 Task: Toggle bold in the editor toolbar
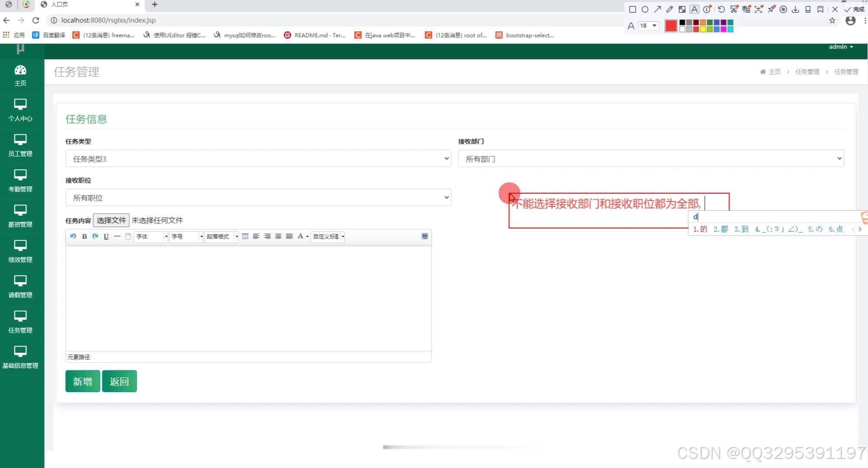click(x=84, y=236)
